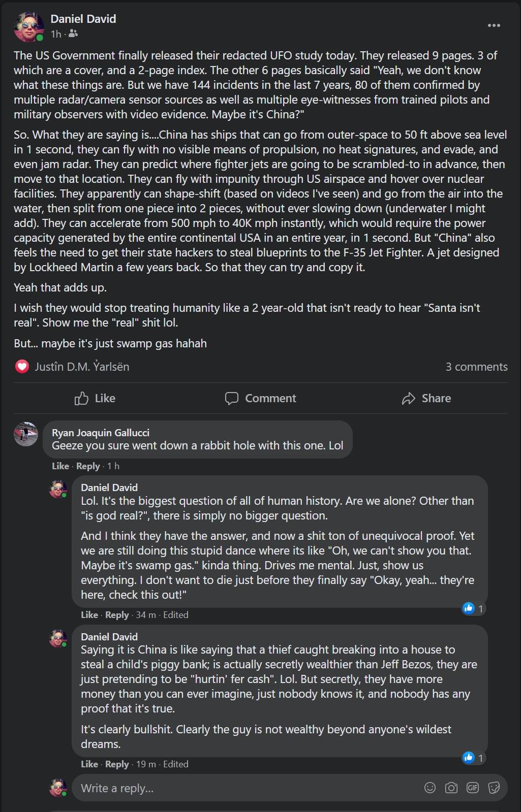Open Ryan Joaquin Gallucci's profile picture

[x=26, y=434]
